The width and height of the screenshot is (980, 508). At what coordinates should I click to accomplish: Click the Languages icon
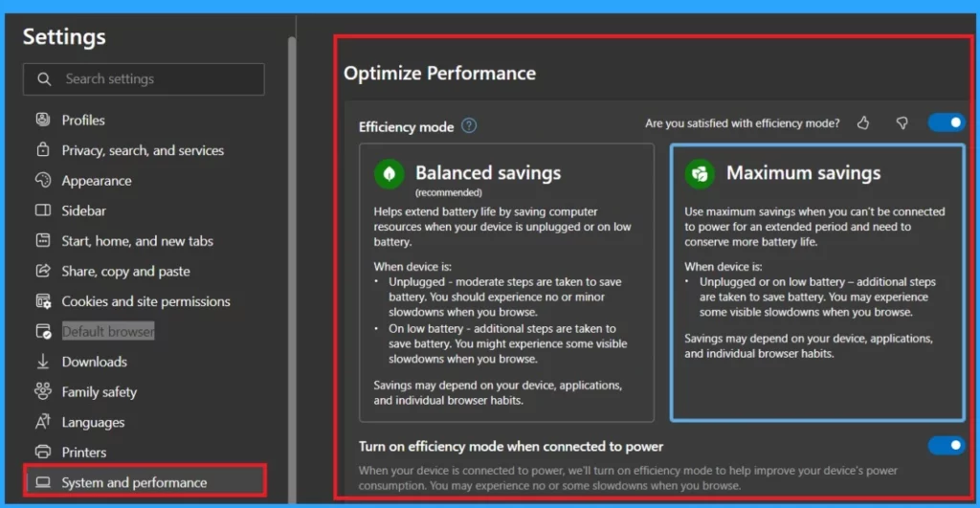point(42,422)
